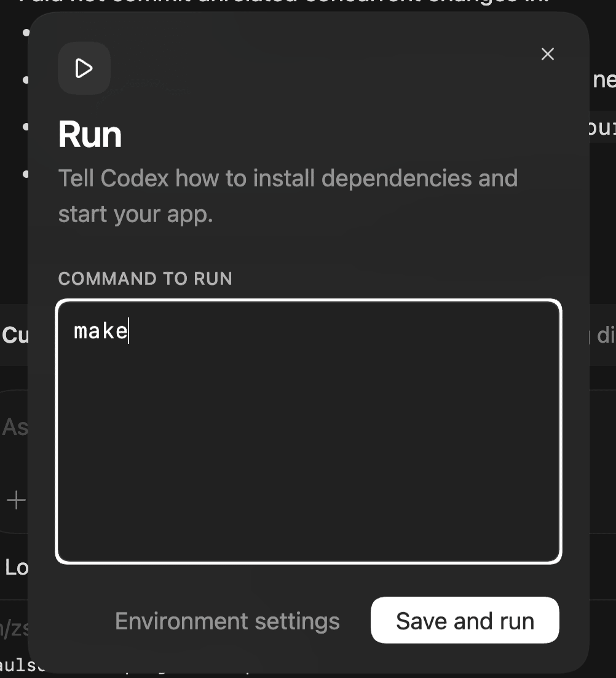The width and height of the screenshot is (616, 678).
Task: Click the plus icon behind the dialog
Action: 15,500
